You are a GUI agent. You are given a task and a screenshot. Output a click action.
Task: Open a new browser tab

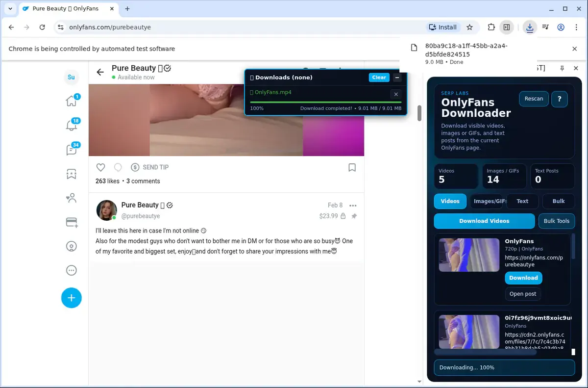point(127,9)
